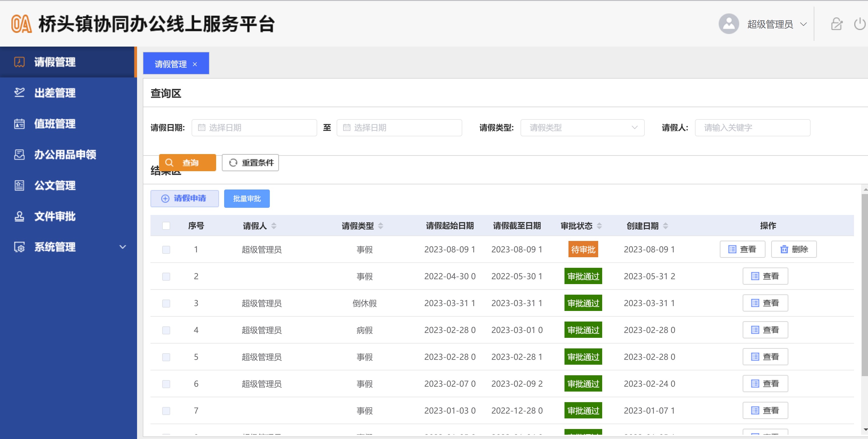The height and width of the screenshot is (439, 868).
Task: Click calendar icon in end date field
Action: pyautogui.click(x=346, y=127)
